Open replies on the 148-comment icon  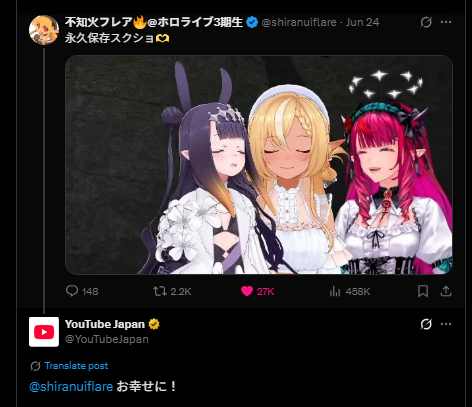tap(72, 291)
